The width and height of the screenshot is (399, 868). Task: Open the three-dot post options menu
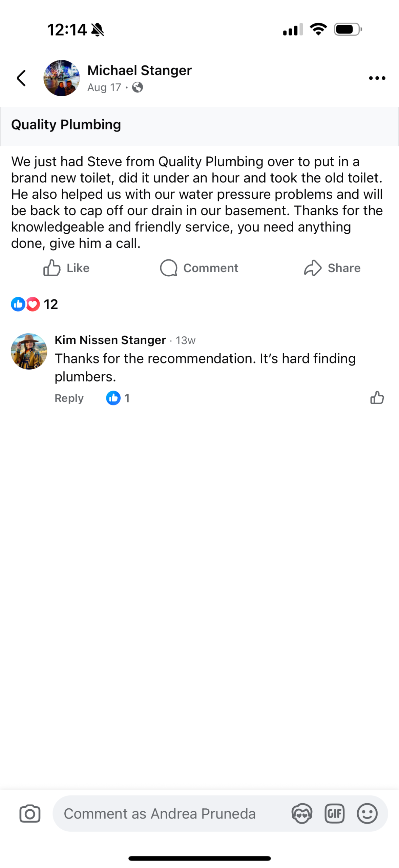pyautogui.click(x=377, y=78)
